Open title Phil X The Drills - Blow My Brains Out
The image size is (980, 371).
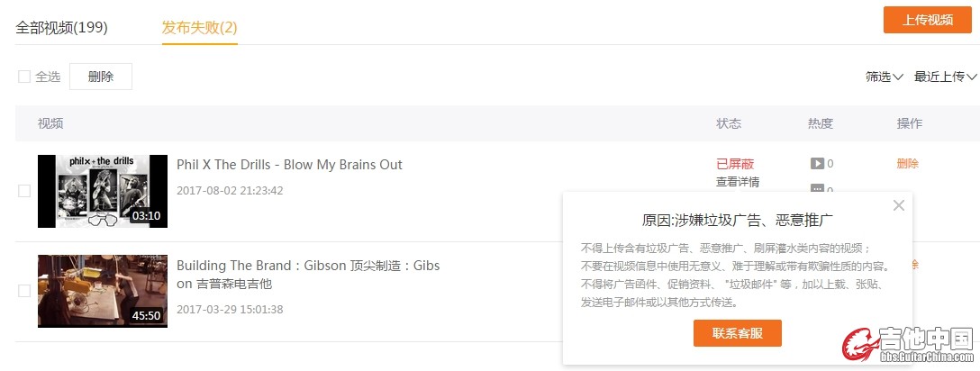(289, 165)
